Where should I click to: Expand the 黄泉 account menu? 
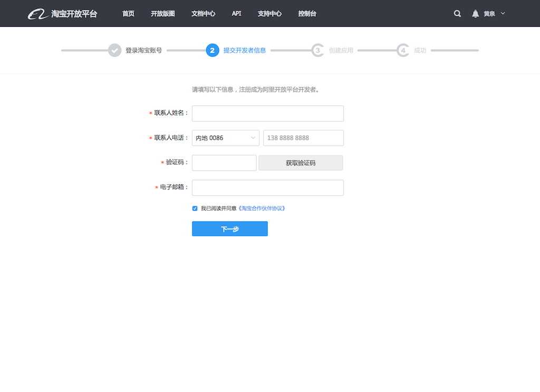click(493, 14)
